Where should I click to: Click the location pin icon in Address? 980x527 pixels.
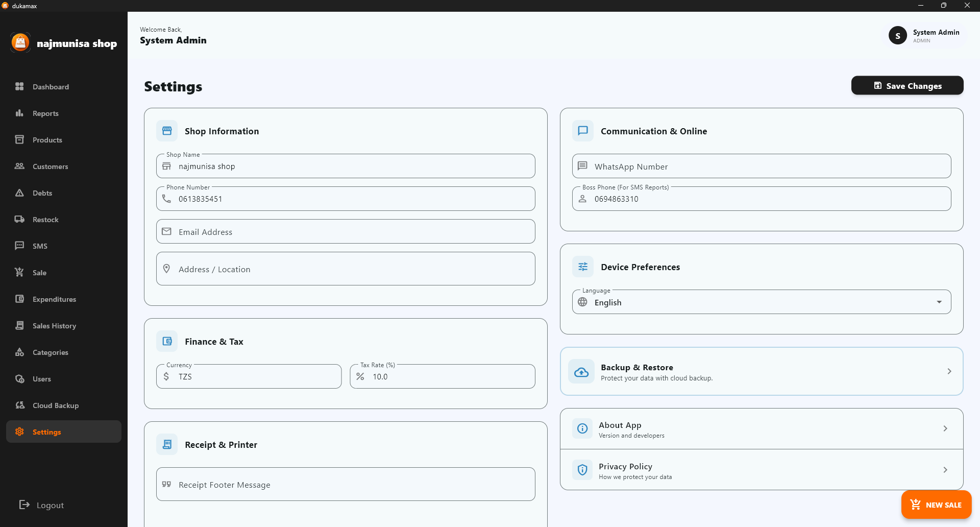[166, 269]
